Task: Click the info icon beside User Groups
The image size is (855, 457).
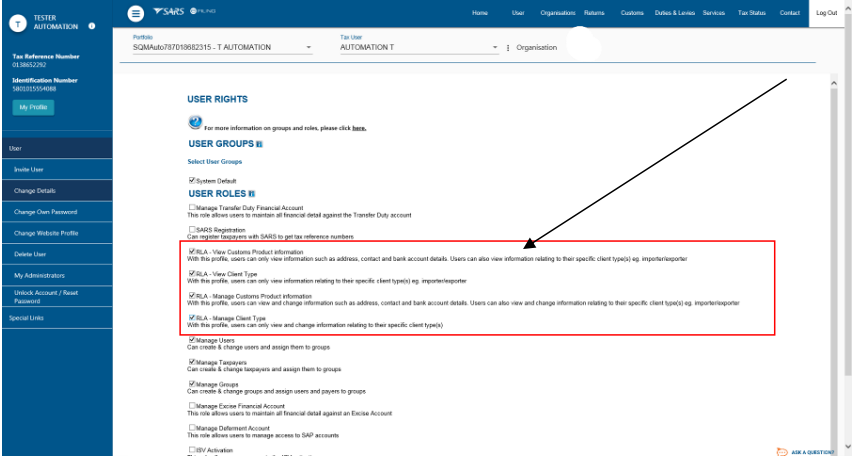Action: pos(260,144)
